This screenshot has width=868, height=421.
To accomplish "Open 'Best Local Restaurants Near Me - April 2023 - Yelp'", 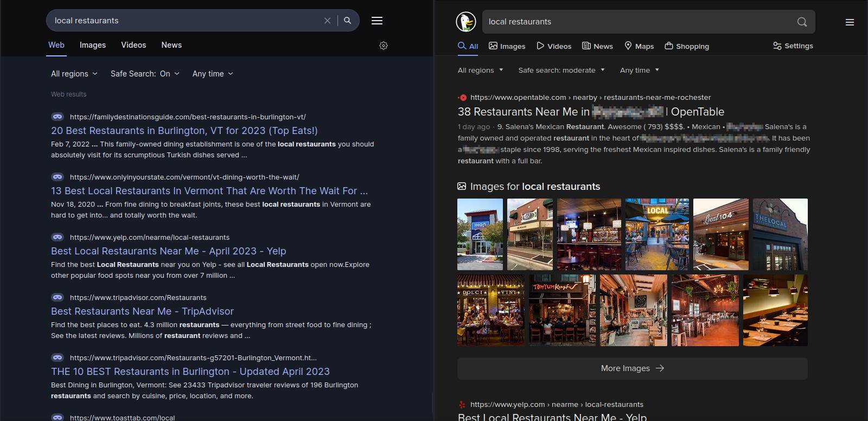I will click(169, 251).
